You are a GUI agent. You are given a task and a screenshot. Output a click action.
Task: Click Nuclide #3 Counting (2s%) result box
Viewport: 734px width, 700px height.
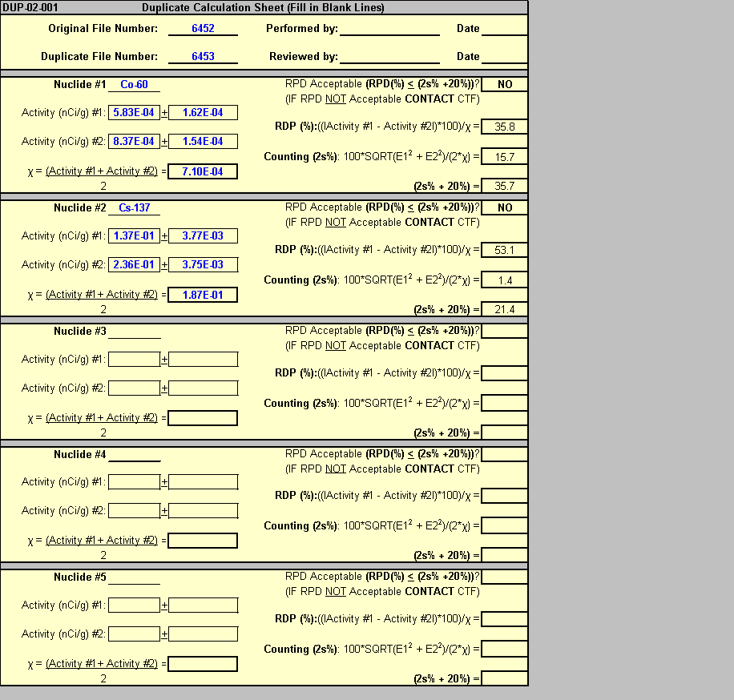(505, 403)
